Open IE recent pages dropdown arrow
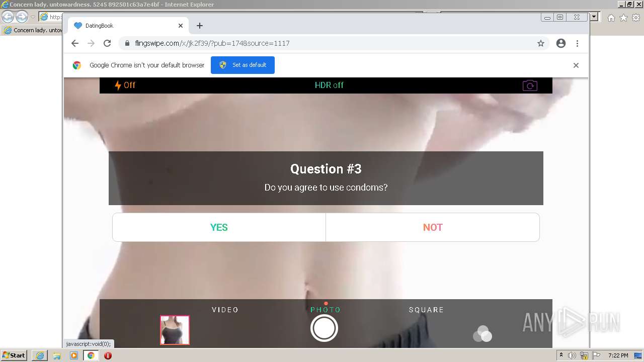Image resolution: width=644 pixels, height=362 pixels. pyautogui.click(x=33, y=17)
